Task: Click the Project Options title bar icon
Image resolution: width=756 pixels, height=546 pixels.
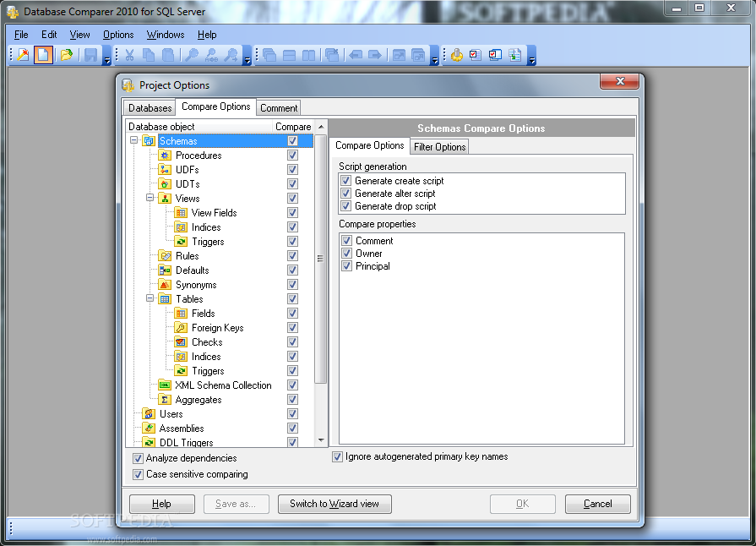Action: pyautogui.click(x=128, y=85)
